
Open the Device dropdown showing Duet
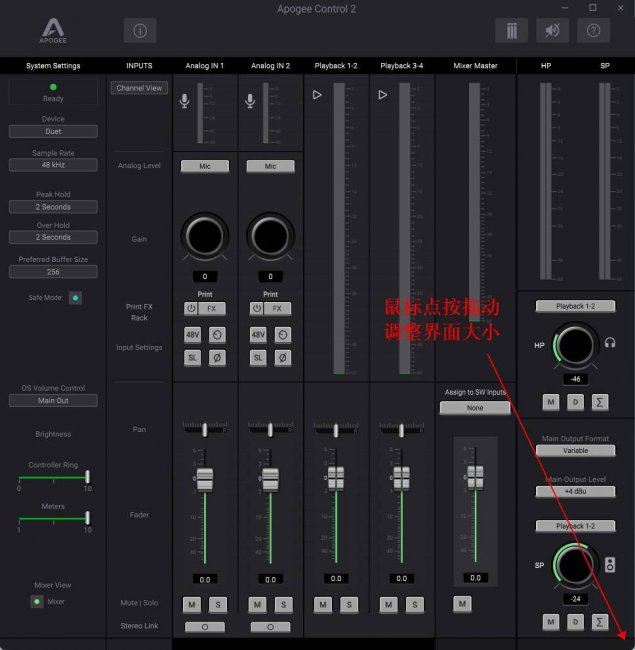(53, 131)
